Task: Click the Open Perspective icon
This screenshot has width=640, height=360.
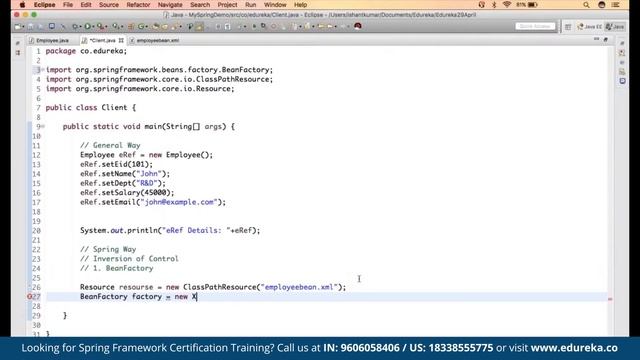Action: point(568,27)
